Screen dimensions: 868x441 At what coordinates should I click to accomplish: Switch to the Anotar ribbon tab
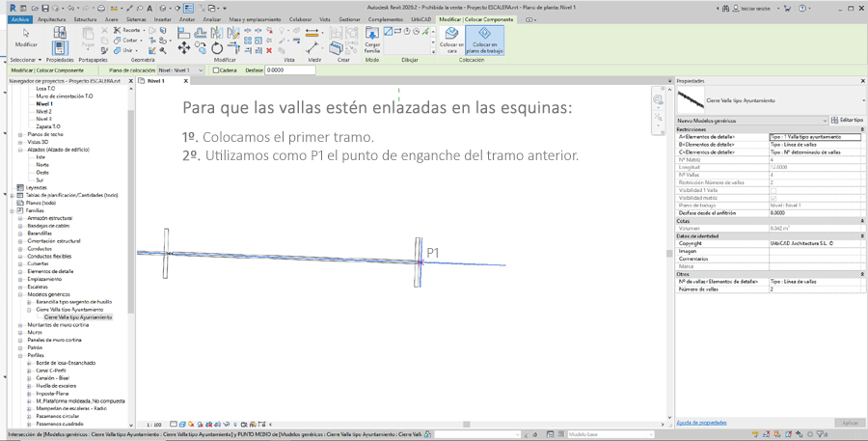(187, 19)
